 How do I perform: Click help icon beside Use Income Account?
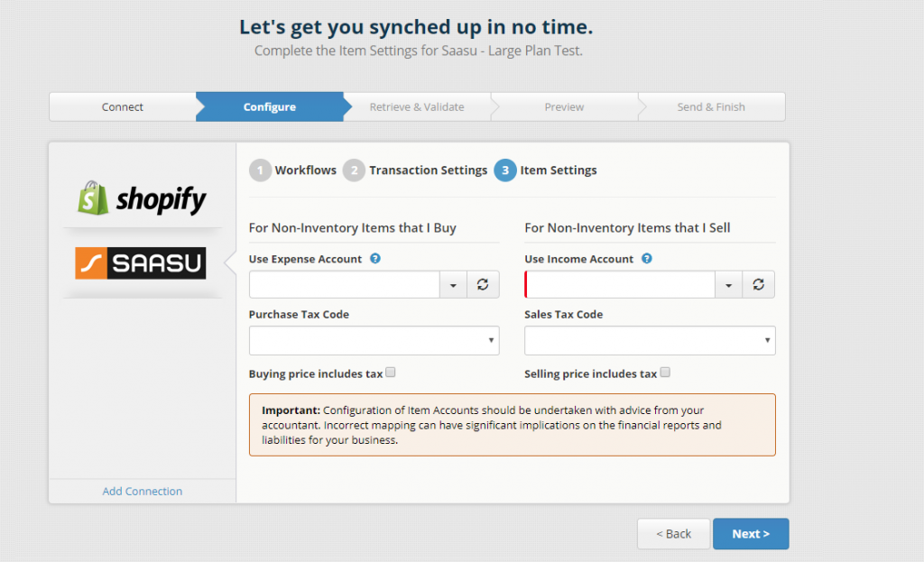tap(647, 259)
